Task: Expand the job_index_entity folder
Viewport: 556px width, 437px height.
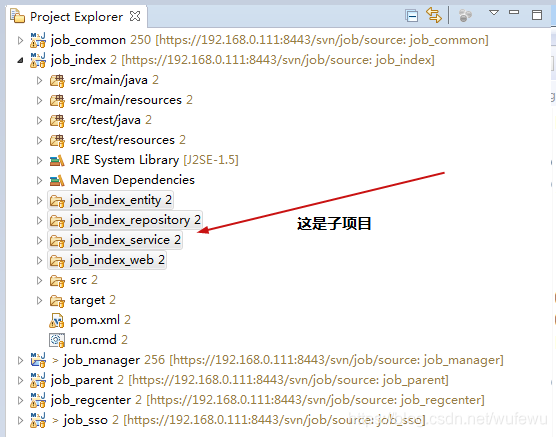Action: click(39, 200)
